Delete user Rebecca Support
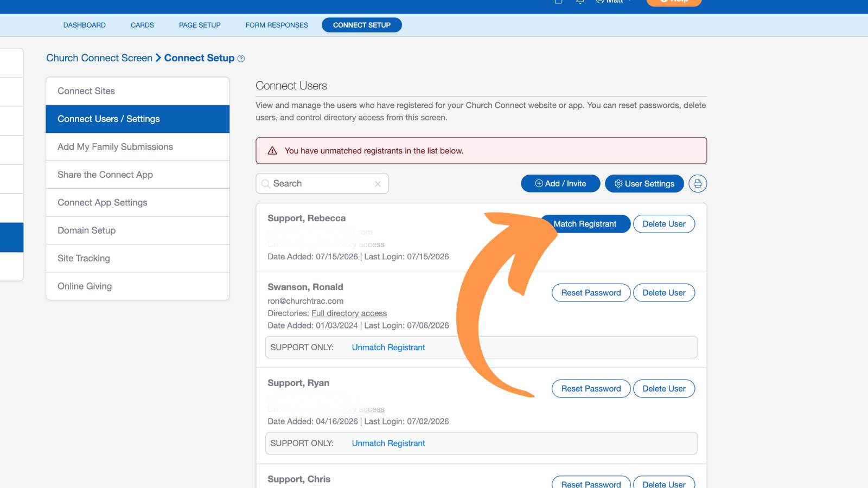The height and width of the screenshot is (488, 868). pos(664,224)
